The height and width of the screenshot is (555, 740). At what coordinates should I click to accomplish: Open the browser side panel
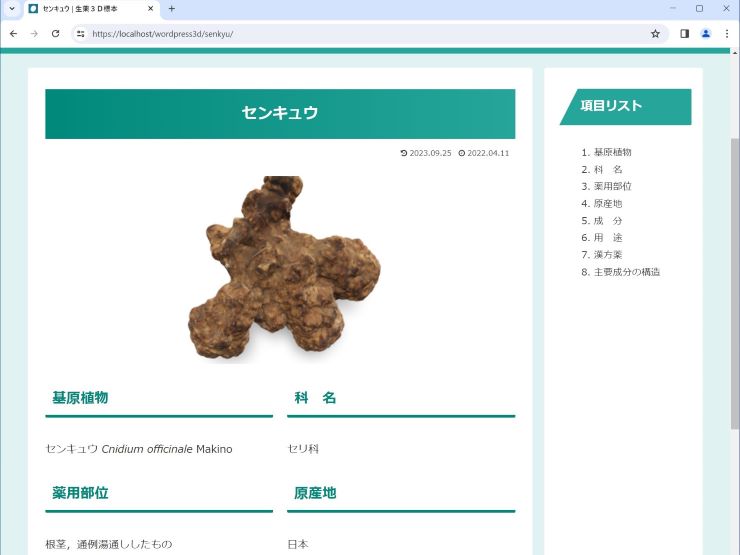[x=684, y=34]
